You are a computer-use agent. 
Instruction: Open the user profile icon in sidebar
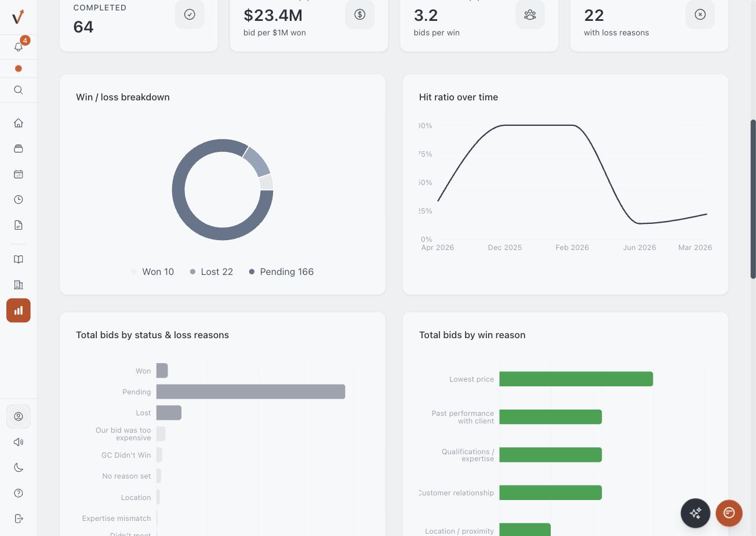click(x=19, y=417)
